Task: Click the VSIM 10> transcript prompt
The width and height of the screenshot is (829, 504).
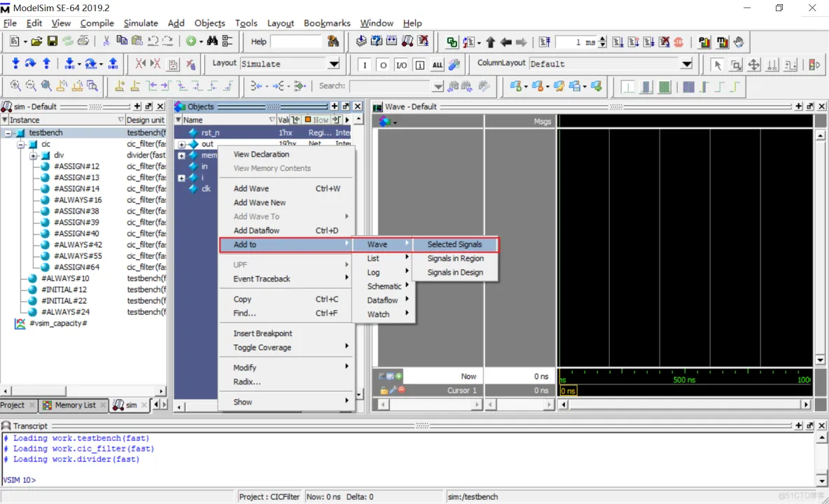Action: point(20,480)
